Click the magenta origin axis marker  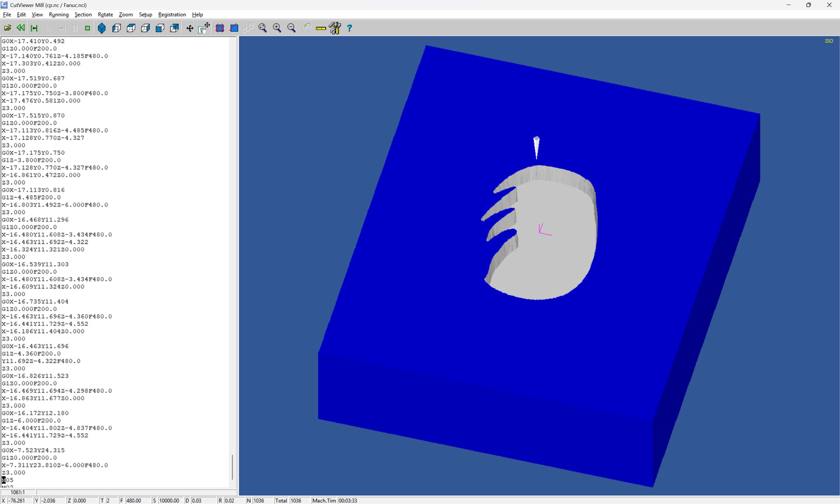545,230
